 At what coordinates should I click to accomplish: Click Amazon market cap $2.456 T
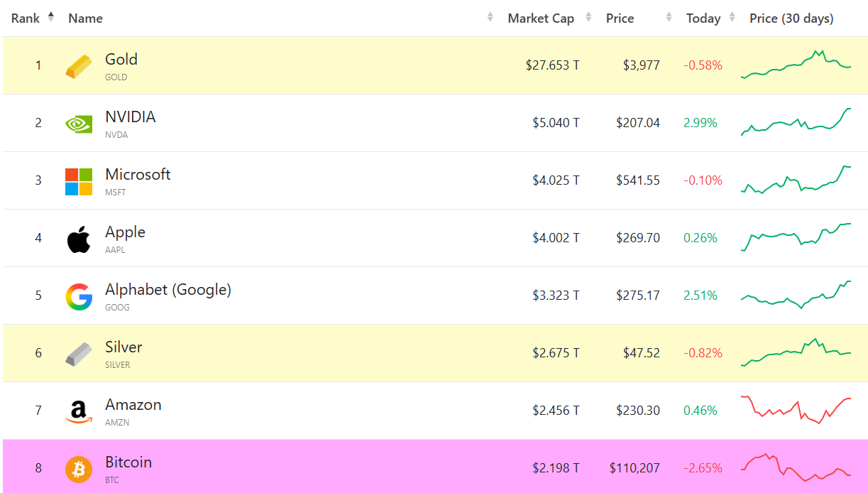pos(556,411)
